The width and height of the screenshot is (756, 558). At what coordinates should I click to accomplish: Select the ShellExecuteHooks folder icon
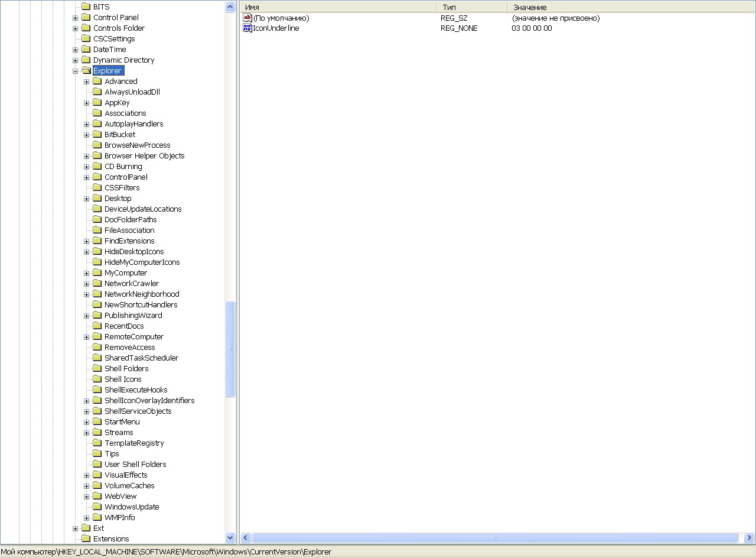97,390
